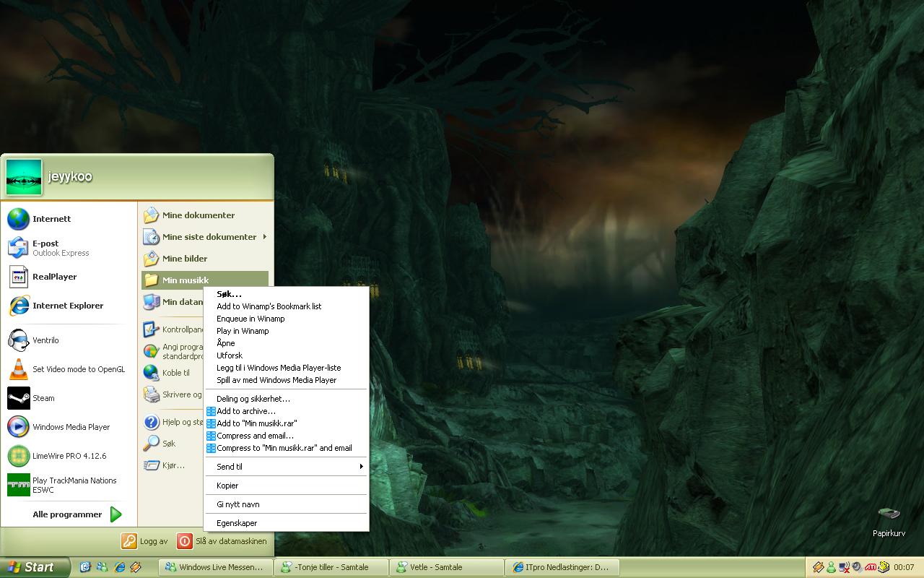
Task: Select Åpne in context menu
Action: coord(287,343)
